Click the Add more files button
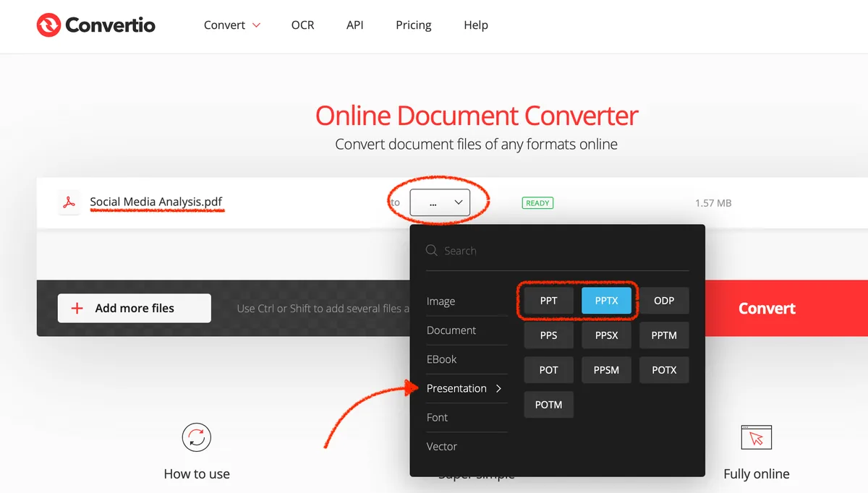Viewport: 868px width, 493px height. point(135,308)
